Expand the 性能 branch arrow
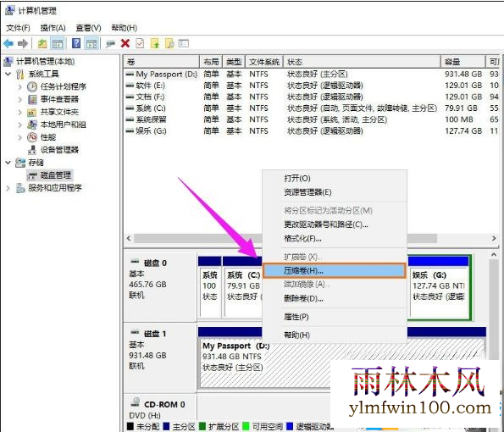Viewport: 504px width, 432px height. tap(20, 137)
